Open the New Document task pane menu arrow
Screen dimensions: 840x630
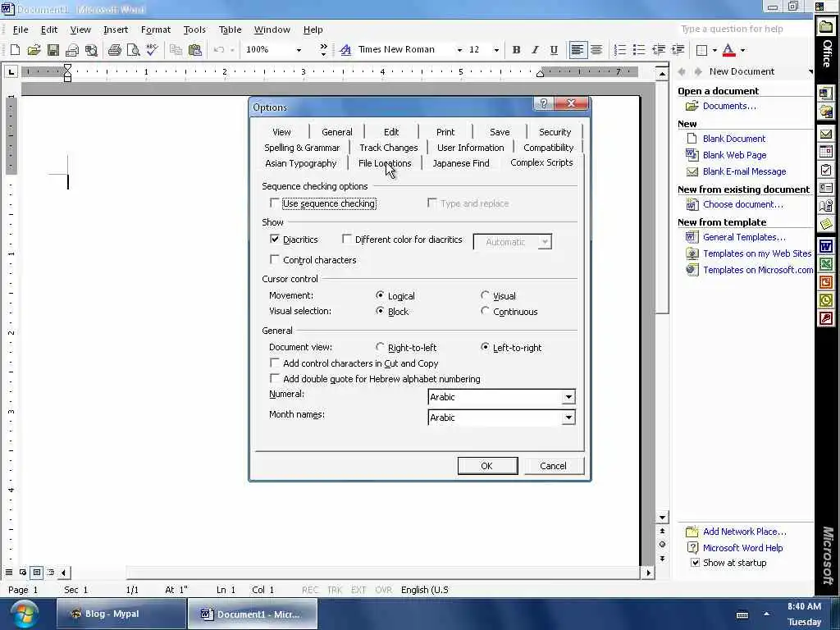click(x=810, y=71)
